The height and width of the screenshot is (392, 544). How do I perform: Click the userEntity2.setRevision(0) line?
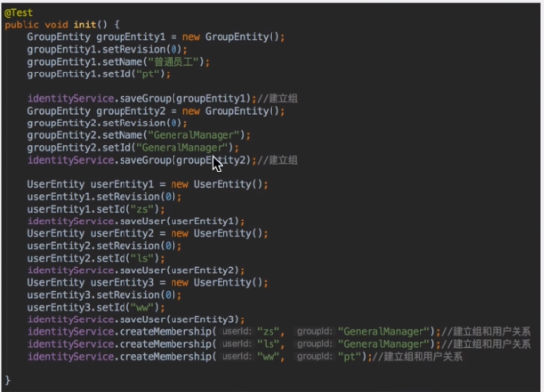[x=105, y=246]
